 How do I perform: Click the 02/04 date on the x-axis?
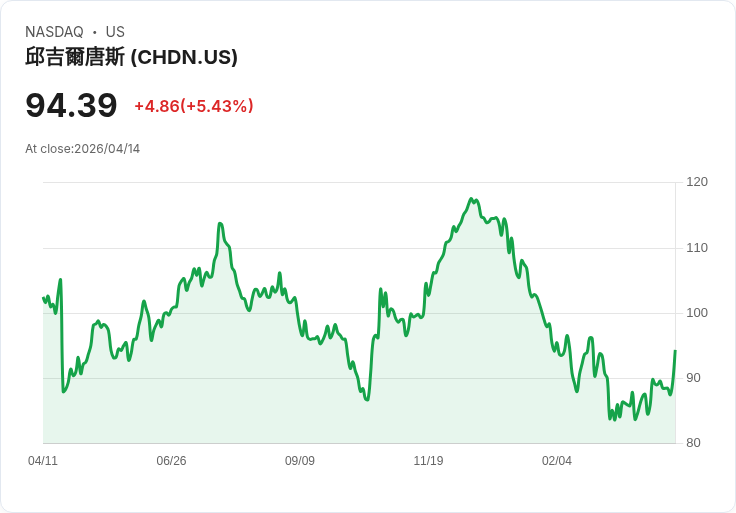tap(557, 461)
